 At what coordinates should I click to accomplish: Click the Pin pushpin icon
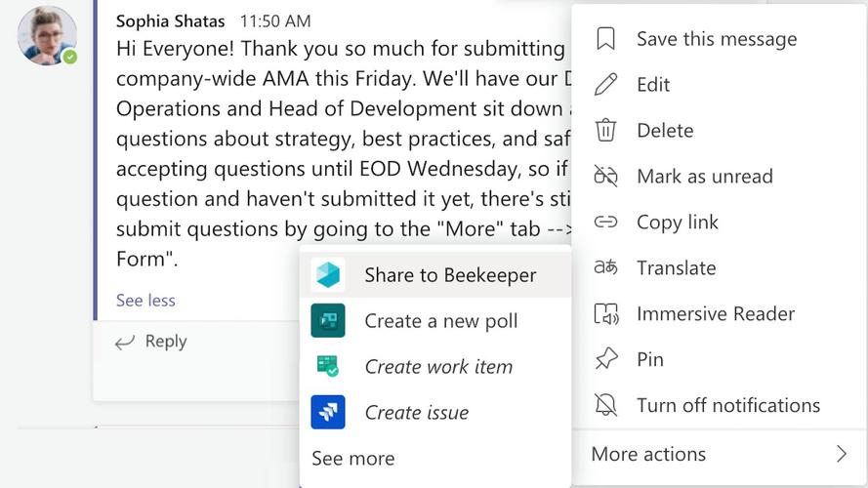tap(605, 360)
